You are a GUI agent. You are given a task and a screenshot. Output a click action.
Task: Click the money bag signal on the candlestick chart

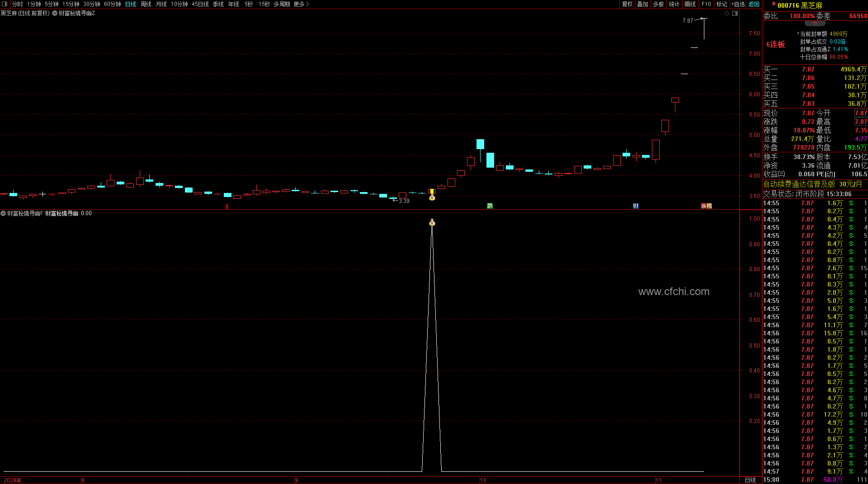432,197
